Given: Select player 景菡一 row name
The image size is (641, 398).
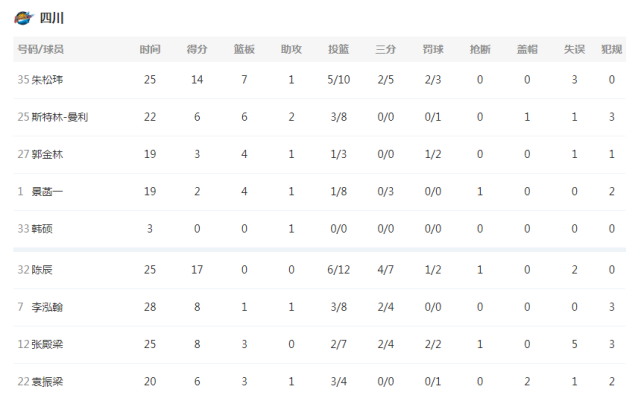Looking at the screenshot, I should (x=47, y=192).
